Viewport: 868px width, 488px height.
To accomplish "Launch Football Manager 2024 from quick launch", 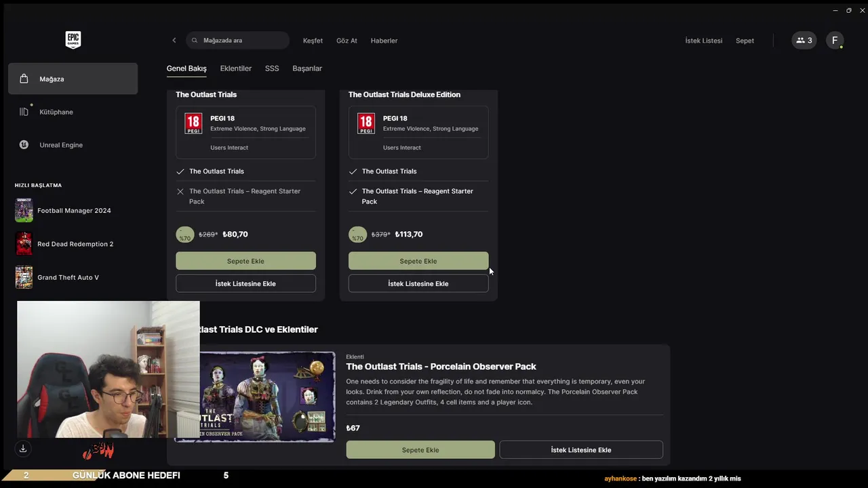I will [x=74, y=211].
